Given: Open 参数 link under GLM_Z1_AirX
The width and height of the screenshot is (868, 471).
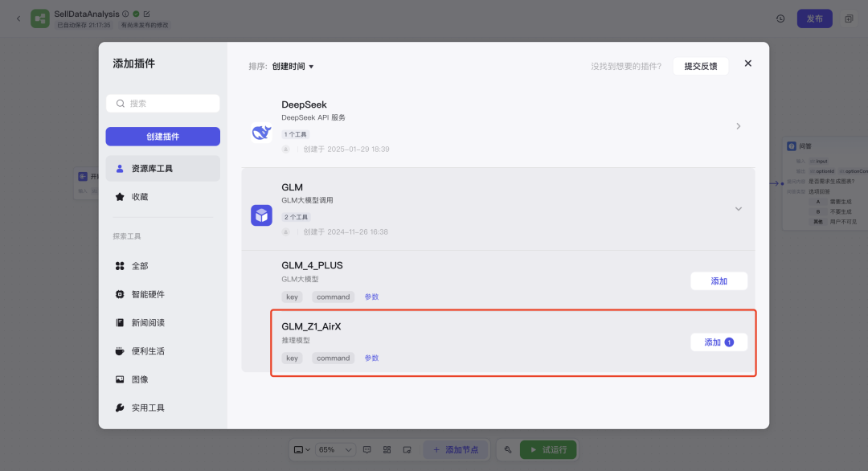Looking at the screenshot, I should (371, 358).
